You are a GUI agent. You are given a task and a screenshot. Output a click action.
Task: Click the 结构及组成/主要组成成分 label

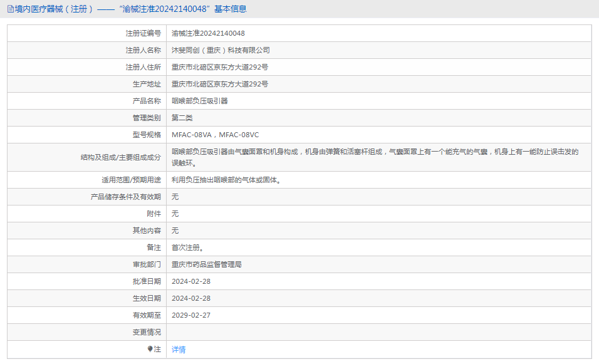click(121, 157)
